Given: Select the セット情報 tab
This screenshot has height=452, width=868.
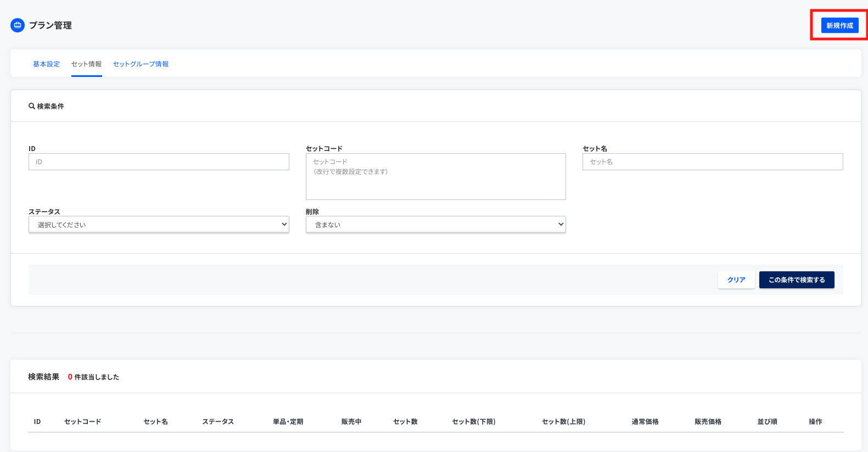Looking at the screenshot, I should click(87, 64).
